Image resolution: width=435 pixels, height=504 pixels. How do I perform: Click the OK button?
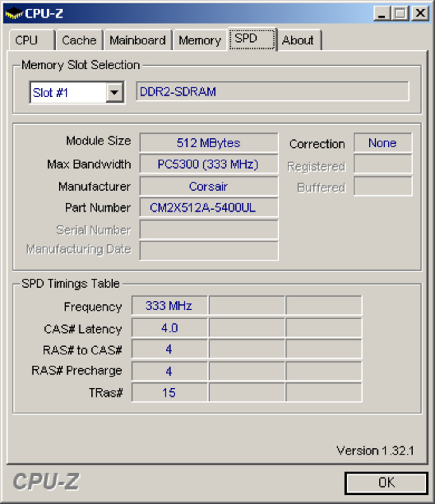[386, 483]
